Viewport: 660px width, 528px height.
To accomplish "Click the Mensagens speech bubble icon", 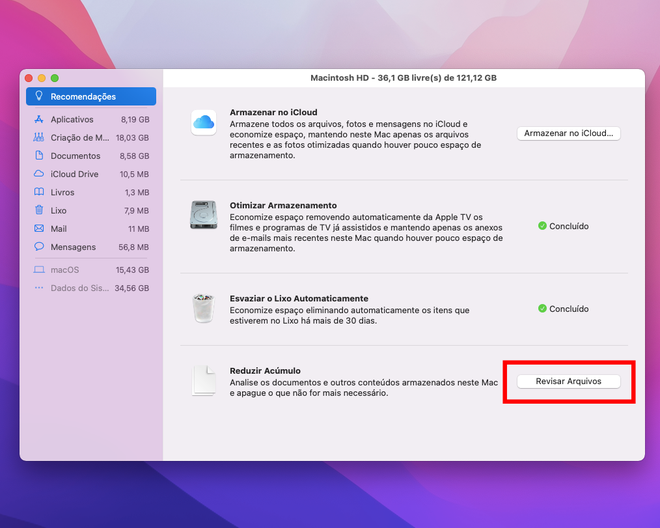I will tap(39, 246).
